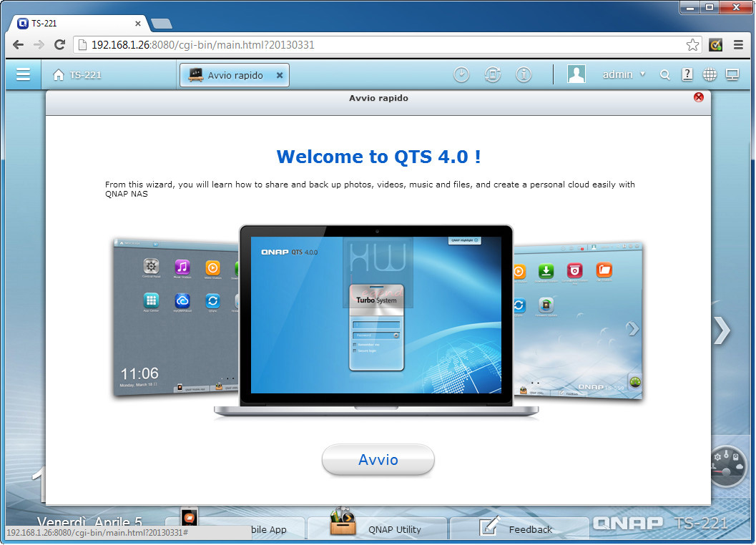The image size is (756, 545).
Task: Open the external devices icon
Action: (492, 75)
